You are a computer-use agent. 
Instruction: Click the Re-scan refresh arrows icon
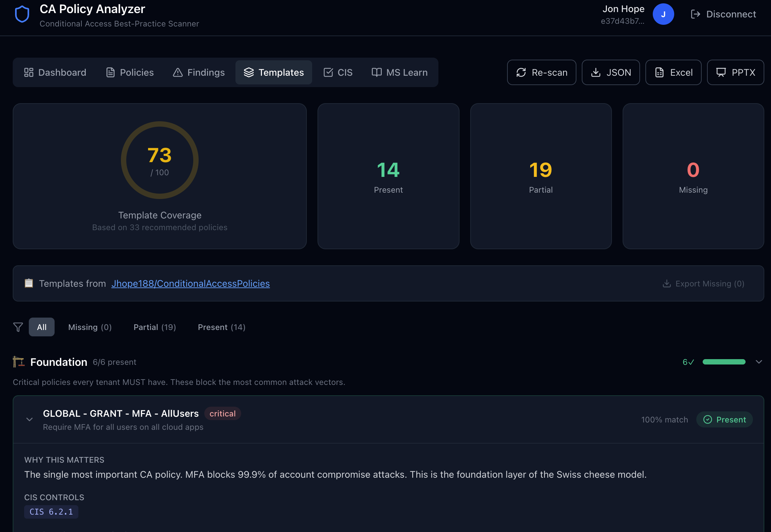[x=521, y=72]
